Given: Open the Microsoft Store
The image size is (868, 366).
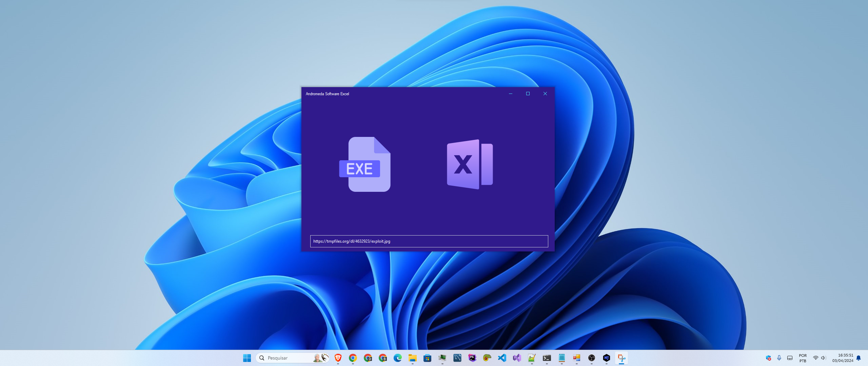Looking at the screenshot, I should click(x=427, y=358).
